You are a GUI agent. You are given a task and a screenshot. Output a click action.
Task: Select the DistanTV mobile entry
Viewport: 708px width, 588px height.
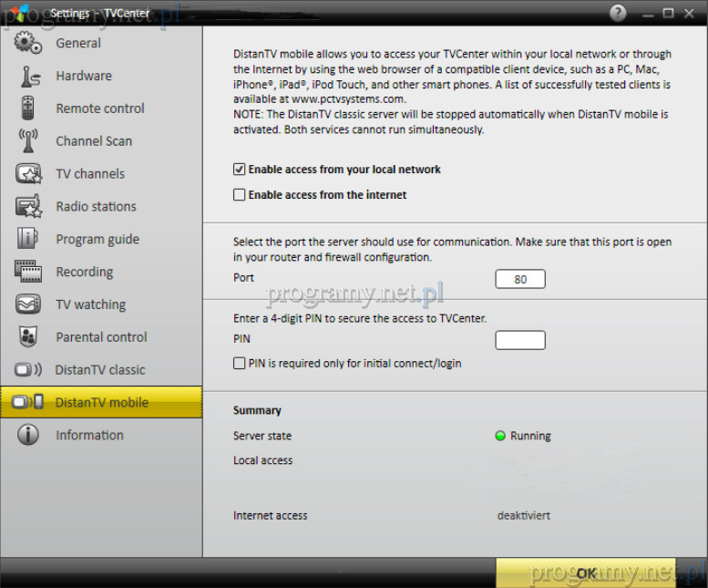(101, 403)
